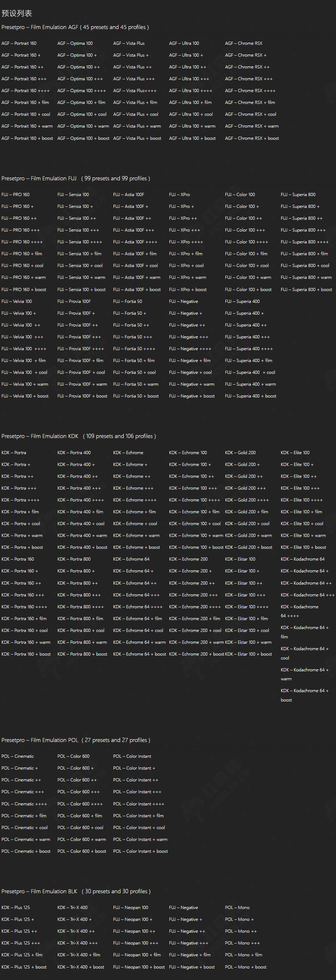The image size is (336, 980).
Task: Click 'POL – Cinematic + boost' entry
Action: pos(26,851)
